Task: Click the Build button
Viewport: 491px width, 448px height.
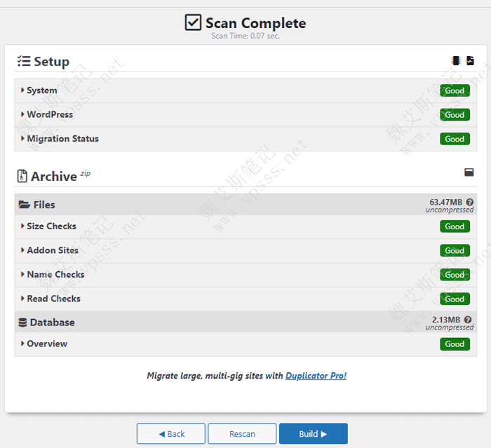Action: 313,434
